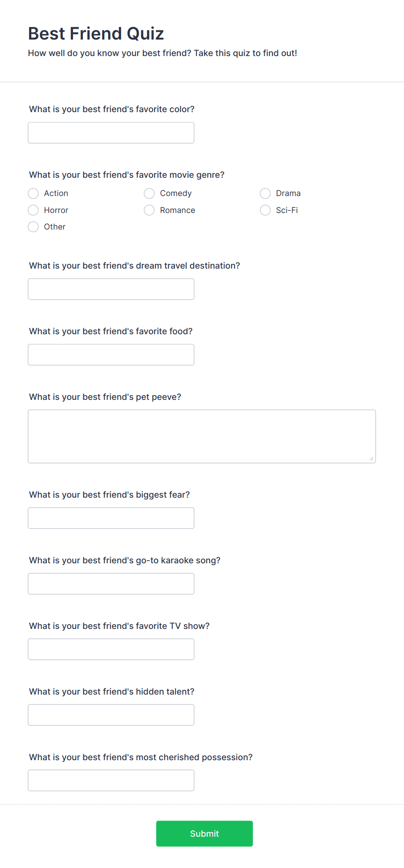Grab the pet peeve textarea resize handle
Image resolution: width=404 pixels, height=868 pixels.
371,459
